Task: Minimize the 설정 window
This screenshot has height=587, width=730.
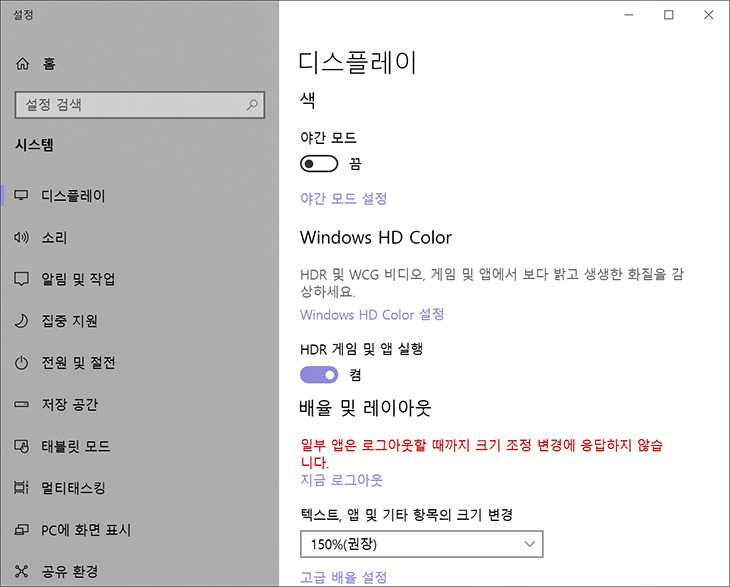Action: pos(629,15)
